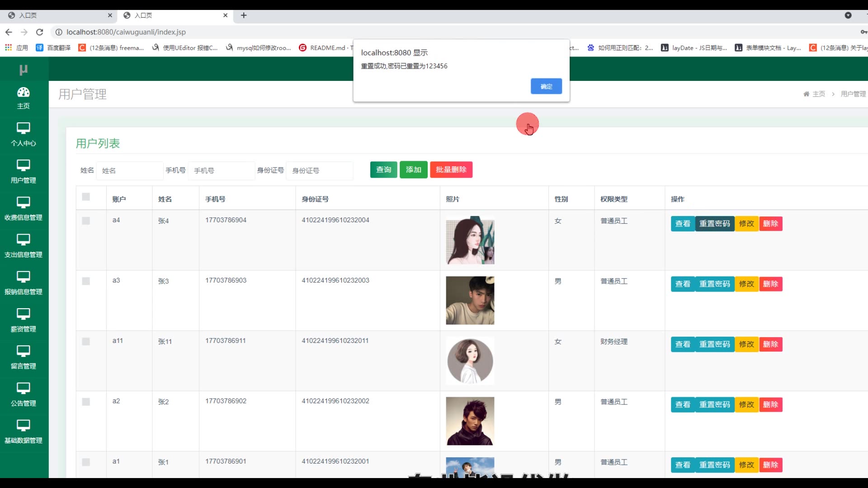
Task: Open 公告管理 in the sidebar
Action: (x=24, y=394)
